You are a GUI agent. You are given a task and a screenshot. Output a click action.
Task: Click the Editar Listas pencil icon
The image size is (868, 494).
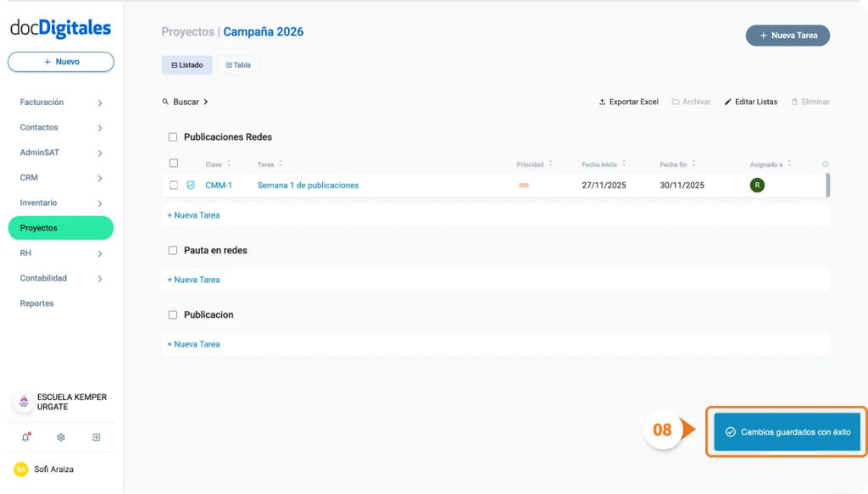point(729,102)
